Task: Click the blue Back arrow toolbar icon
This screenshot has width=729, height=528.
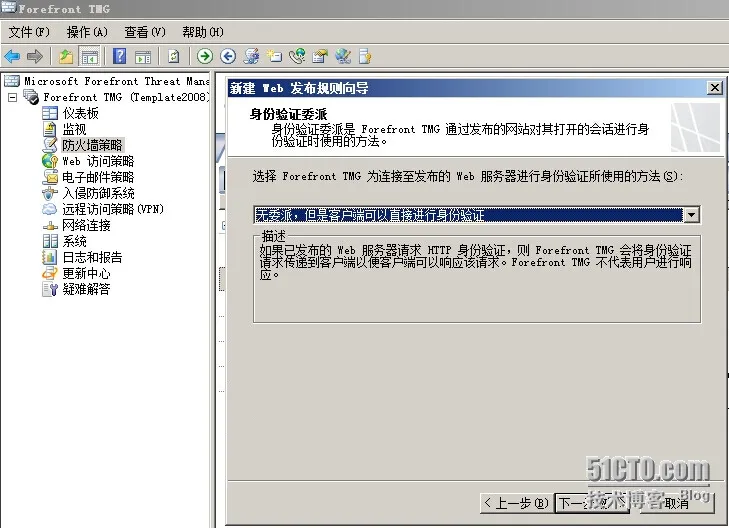Action: 12,57
